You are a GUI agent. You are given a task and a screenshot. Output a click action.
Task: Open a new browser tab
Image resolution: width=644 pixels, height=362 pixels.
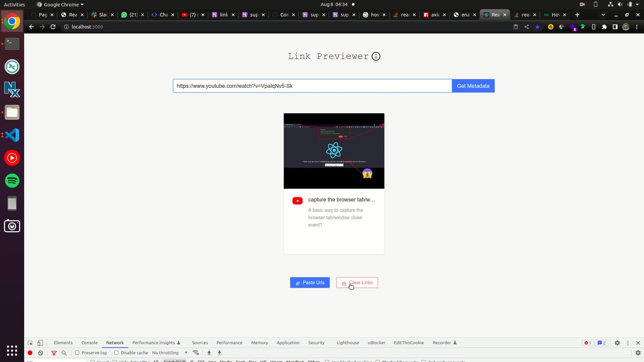pos(577,15)
